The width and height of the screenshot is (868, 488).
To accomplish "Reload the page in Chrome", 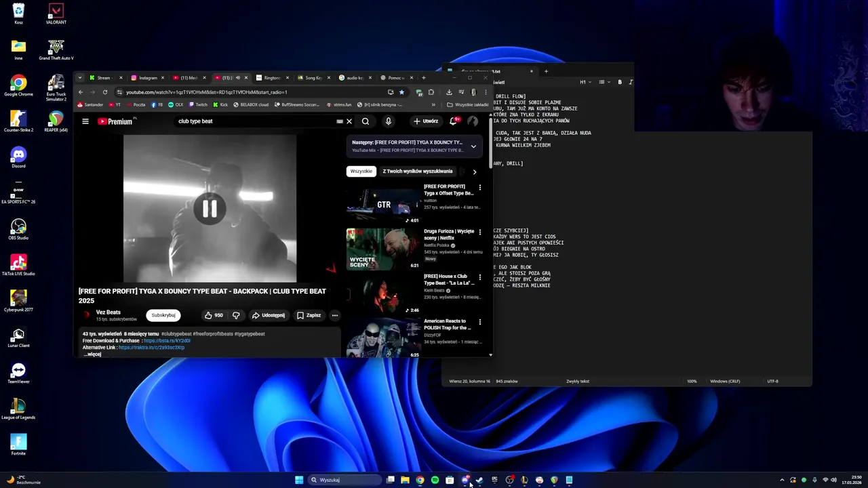I will 104,92.
